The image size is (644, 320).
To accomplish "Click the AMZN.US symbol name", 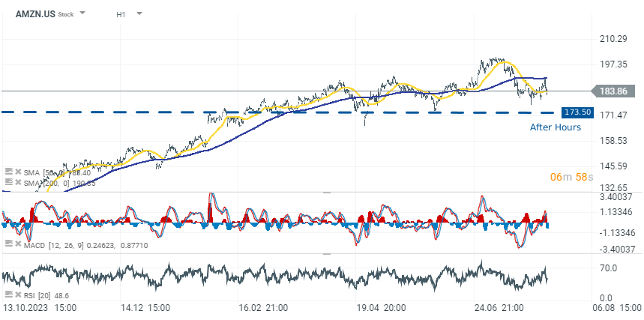I will tap(34, 13).
